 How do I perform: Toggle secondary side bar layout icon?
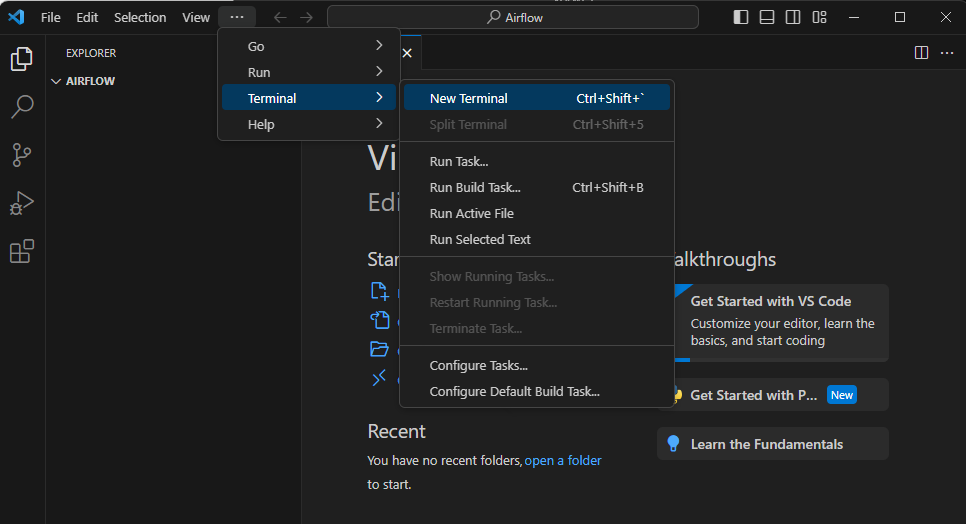[793, 17]
